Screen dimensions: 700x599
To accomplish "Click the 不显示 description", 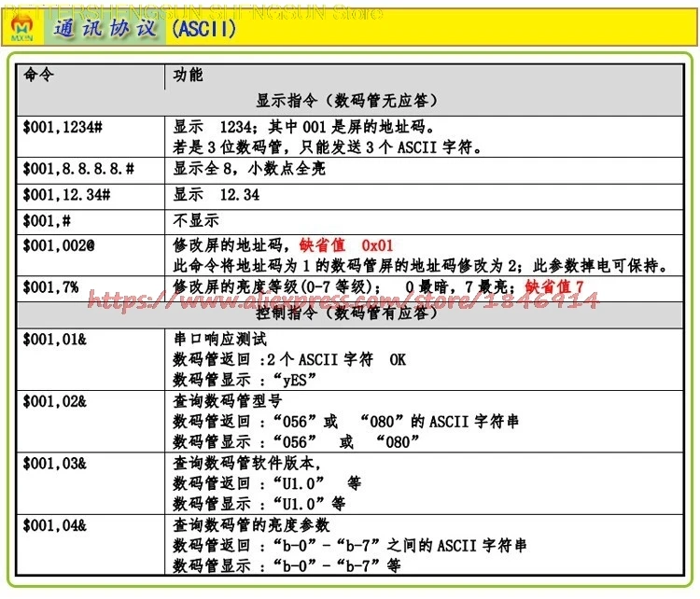I will pyautogui.click(x=196, y=220).
